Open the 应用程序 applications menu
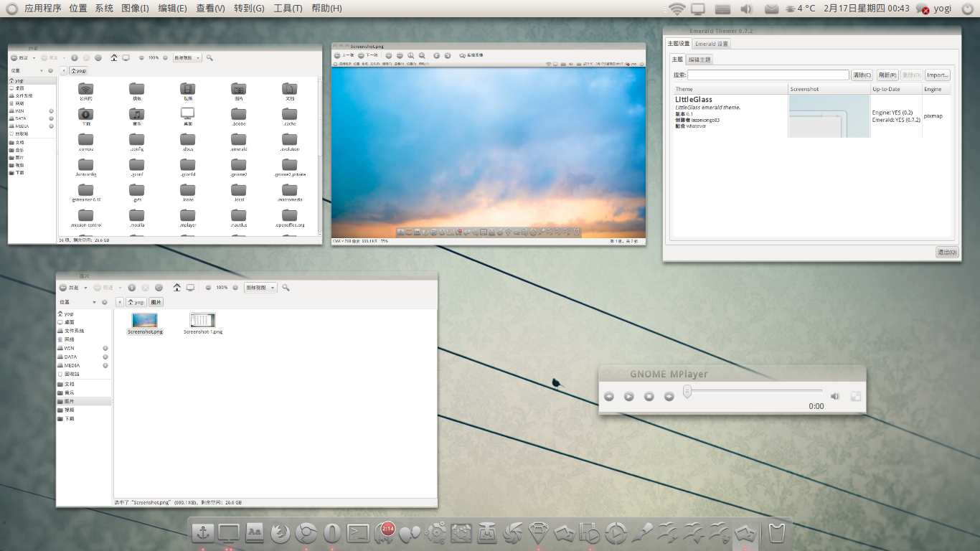Image resolution: width=980 pixels, height=551 pixels. (43, 9)
